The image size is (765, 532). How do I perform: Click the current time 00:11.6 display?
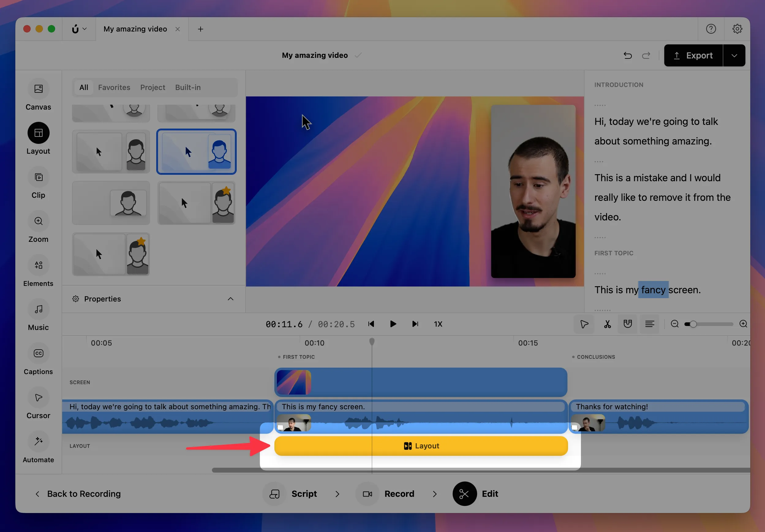[x=284, y=324]
